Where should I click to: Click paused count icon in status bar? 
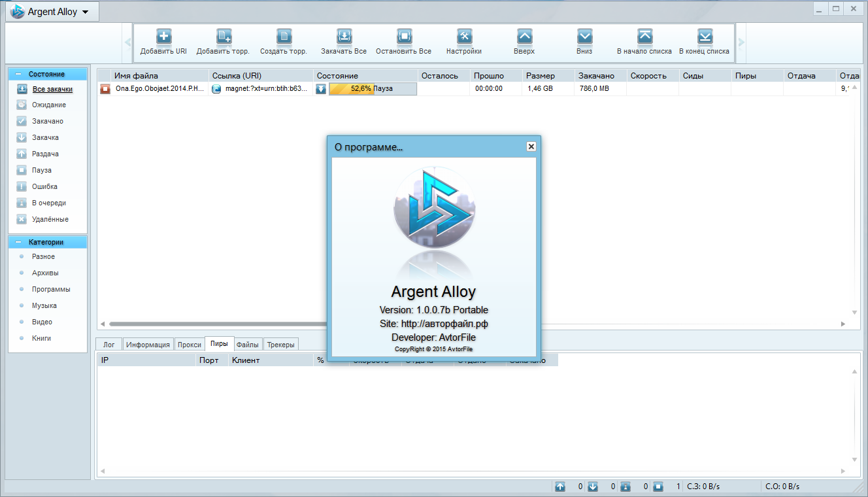tap(658, 487)
